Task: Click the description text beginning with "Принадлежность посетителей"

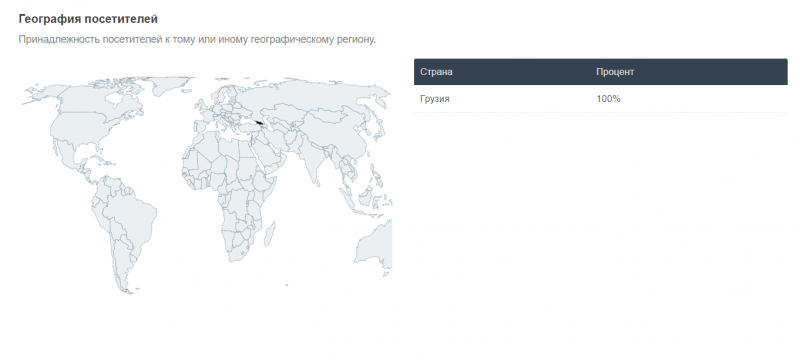Action: click(197, 39)
